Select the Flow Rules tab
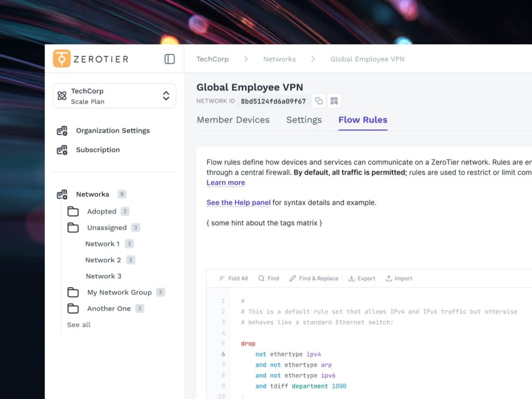The width and height of the screenshot is (532, 399). pos(363,120)
